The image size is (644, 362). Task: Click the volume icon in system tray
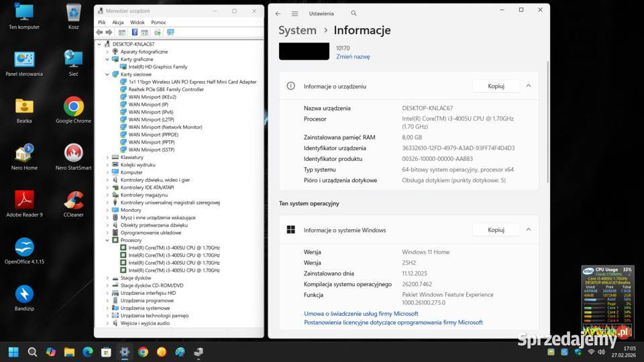[602, 352]
